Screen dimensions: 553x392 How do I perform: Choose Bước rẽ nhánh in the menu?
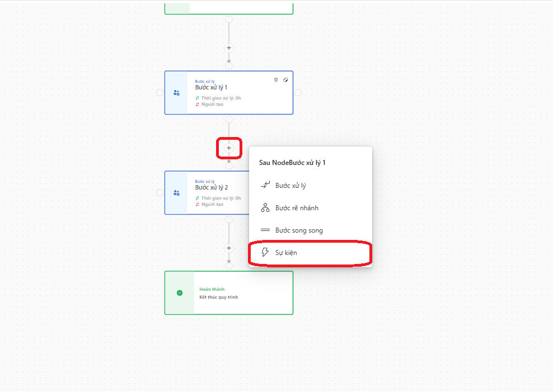pos(297,208)
